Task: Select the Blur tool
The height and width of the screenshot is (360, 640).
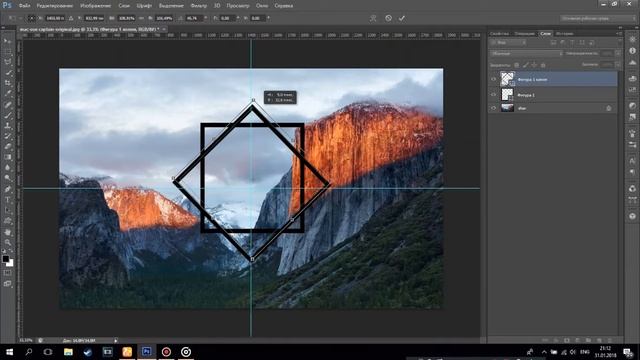Action: coord(7,168)
